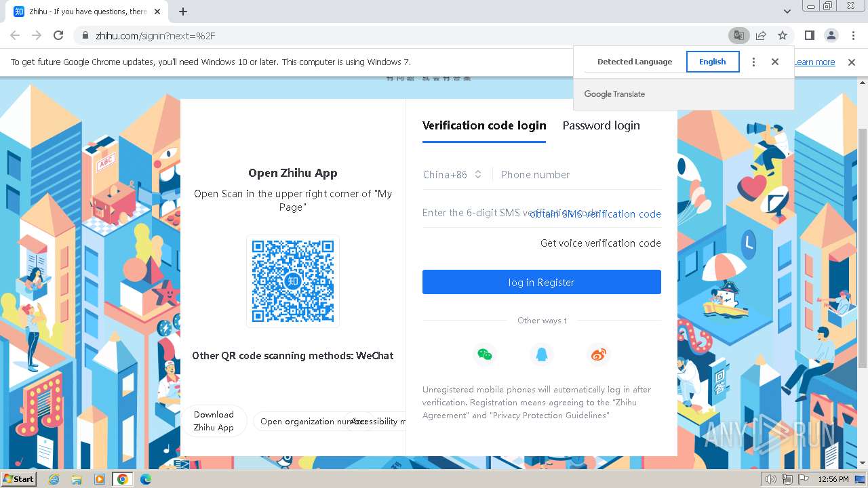This screenshot has height=488, width=868.
Task: View site information lock icon
Action: 85,35
